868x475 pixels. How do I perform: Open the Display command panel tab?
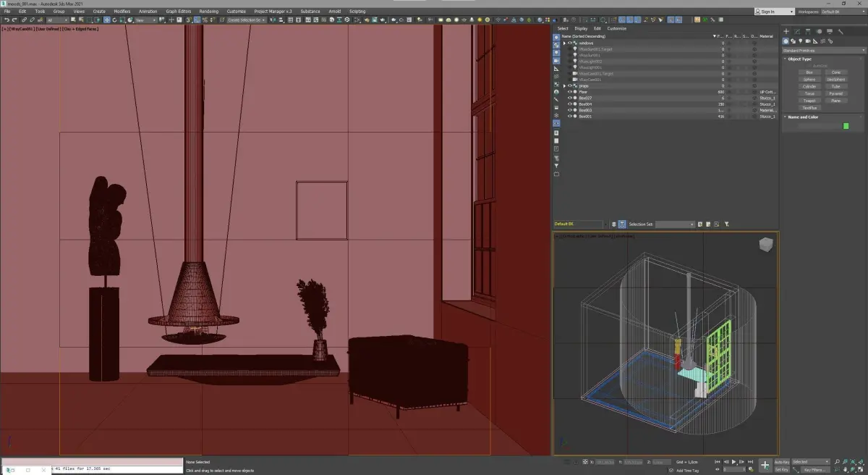tap(830, 31)
